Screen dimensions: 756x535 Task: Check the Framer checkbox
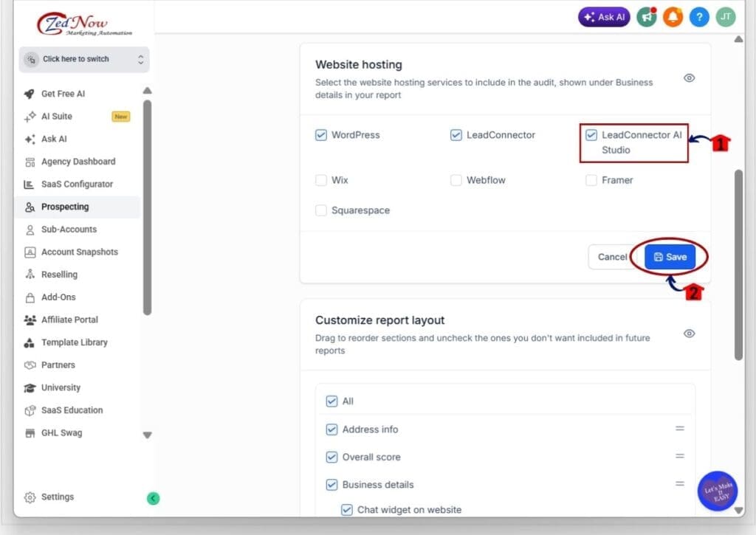(591, 180)
